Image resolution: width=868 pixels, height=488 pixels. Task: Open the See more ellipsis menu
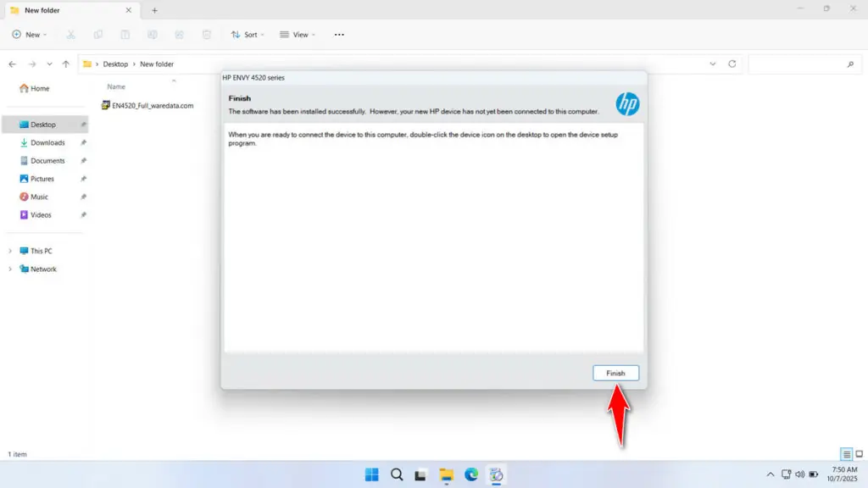[x=339, y=35]
